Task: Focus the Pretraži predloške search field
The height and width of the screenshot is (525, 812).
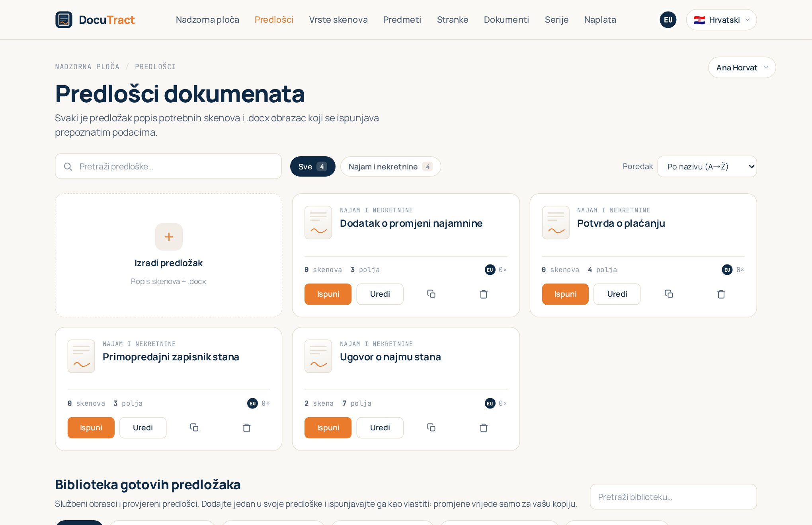Action: 168,166
